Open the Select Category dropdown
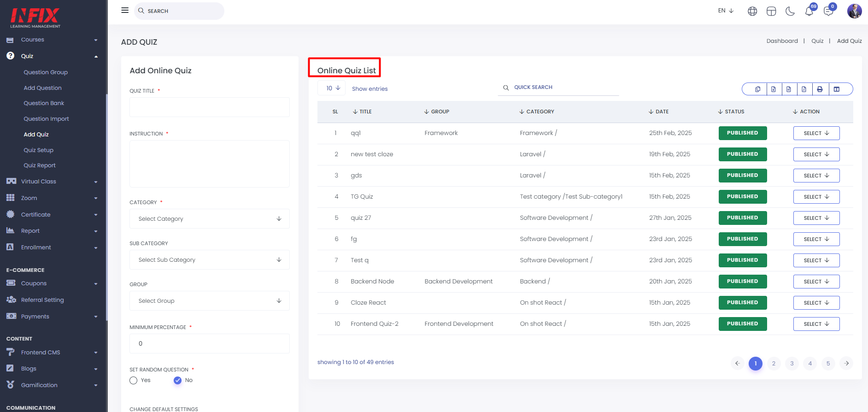The image size is (868, 412). [x=209, y=219]
